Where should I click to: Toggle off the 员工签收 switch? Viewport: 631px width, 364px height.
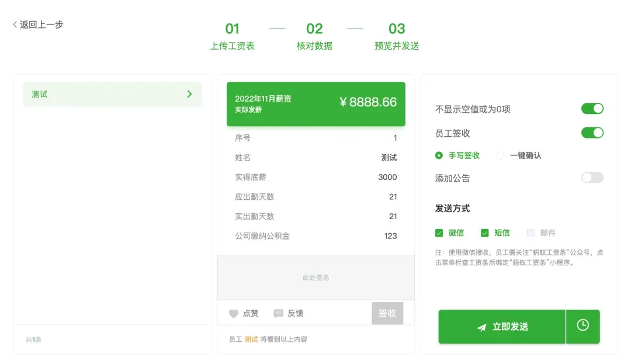tap(592, 133)
